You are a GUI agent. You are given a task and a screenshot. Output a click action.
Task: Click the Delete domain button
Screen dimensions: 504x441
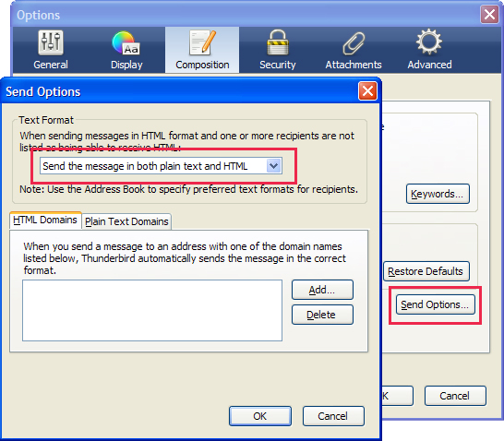(322, 315)
